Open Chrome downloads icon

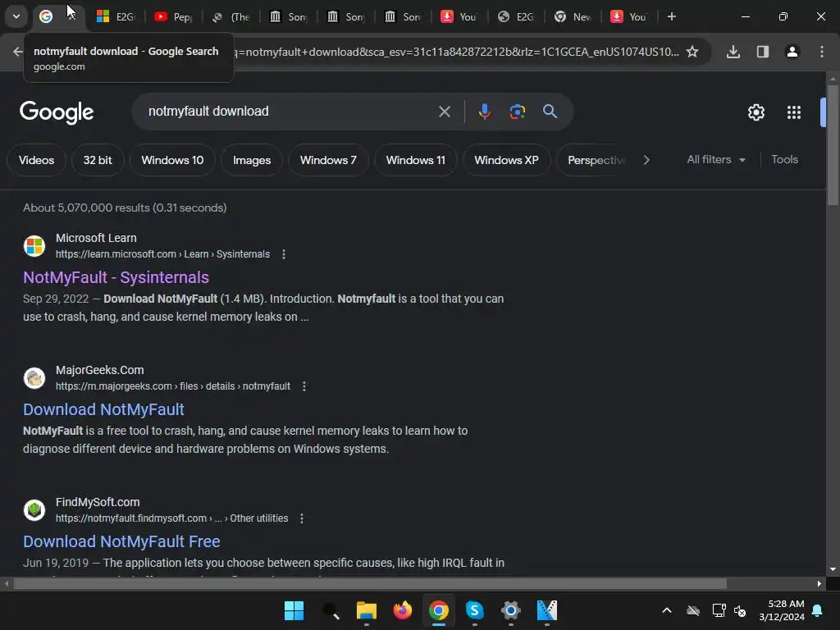[x=733, y=52]
